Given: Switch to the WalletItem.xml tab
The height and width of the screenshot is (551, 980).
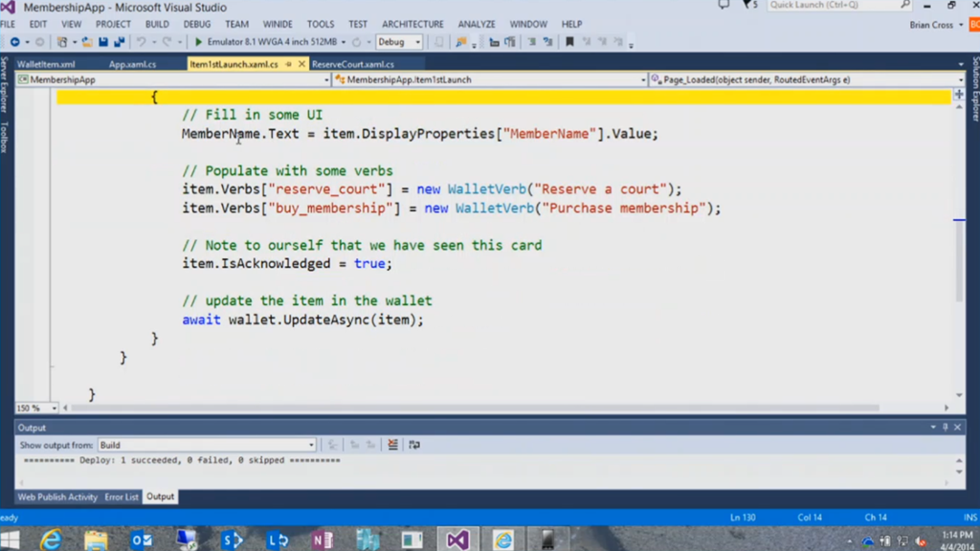Looking at the screenshot, I should point(46,64).
